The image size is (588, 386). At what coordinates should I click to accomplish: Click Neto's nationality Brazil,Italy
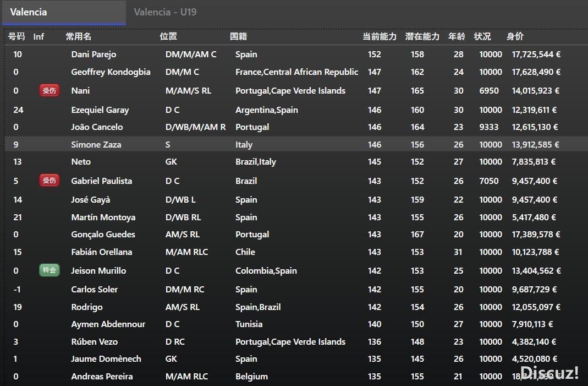click(x=256, y=162)
